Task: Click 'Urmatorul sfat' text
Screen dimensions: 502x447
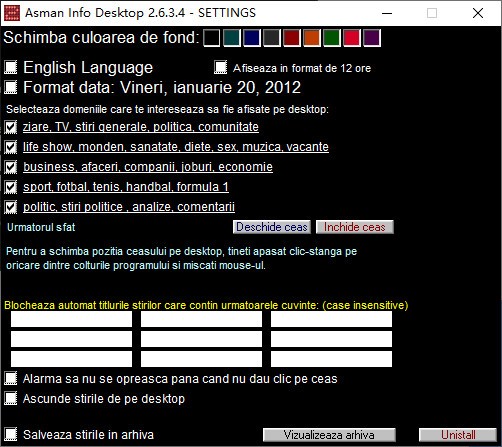Action: (x=41, y=227)
